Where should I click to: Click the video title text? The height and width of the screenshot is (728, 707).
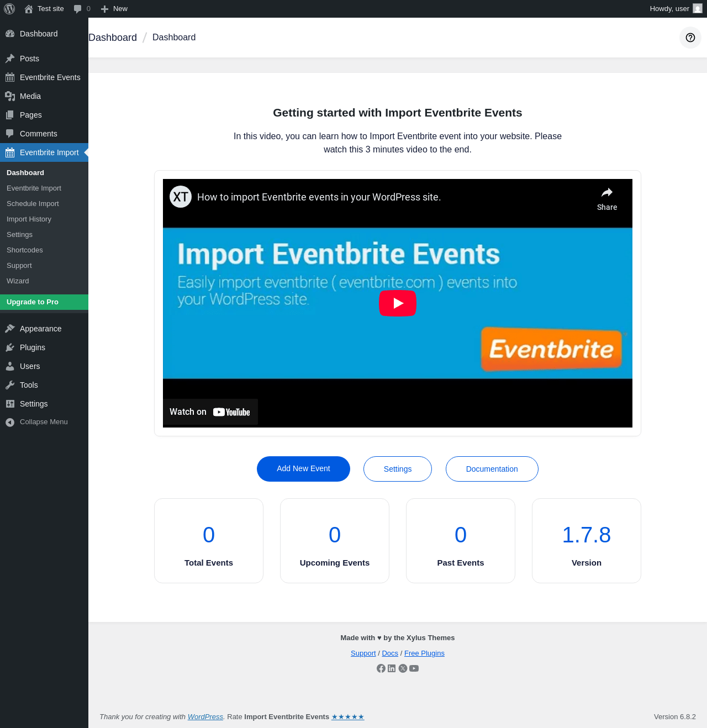pos(319,197)
